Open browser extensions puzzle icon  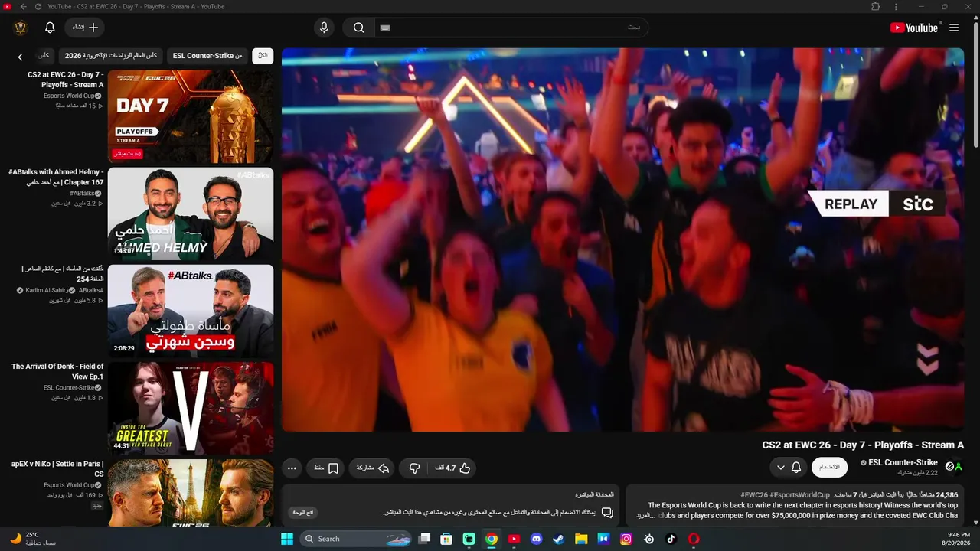876,7
